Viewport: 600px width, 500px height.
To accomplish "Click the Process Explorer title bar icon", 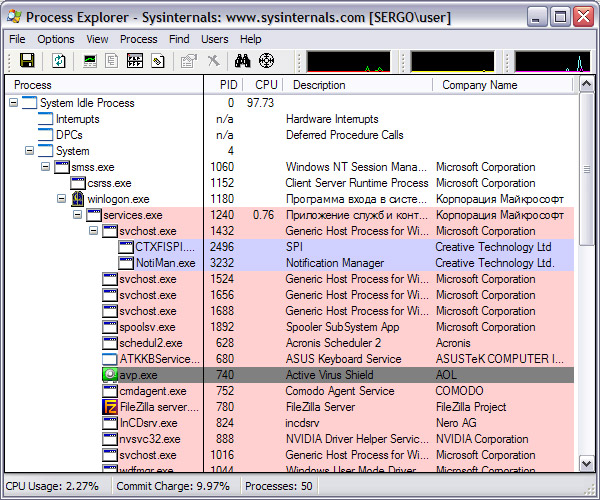I will click(14, 16).
